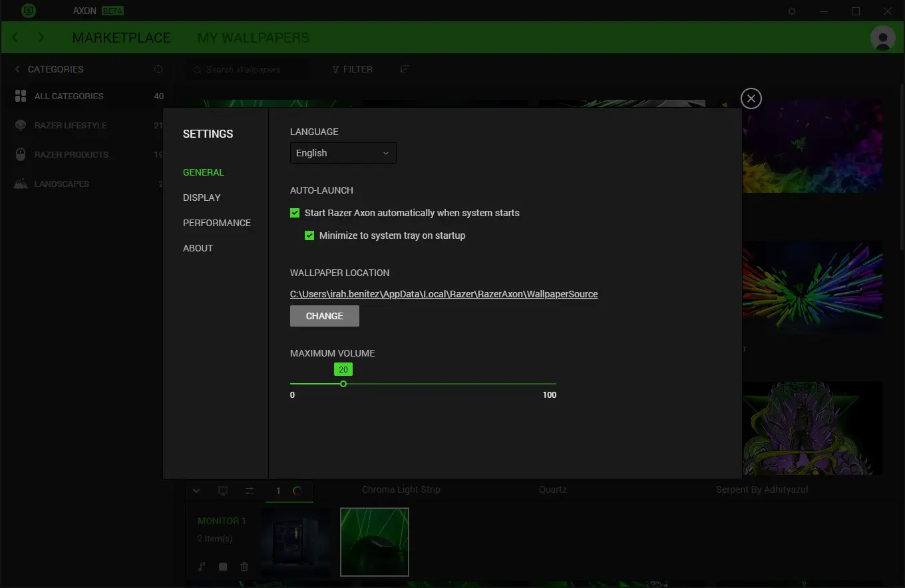The image size is (905, 588).
Task: Click in the Search Wallpapers field
Action: coord(248,69)
